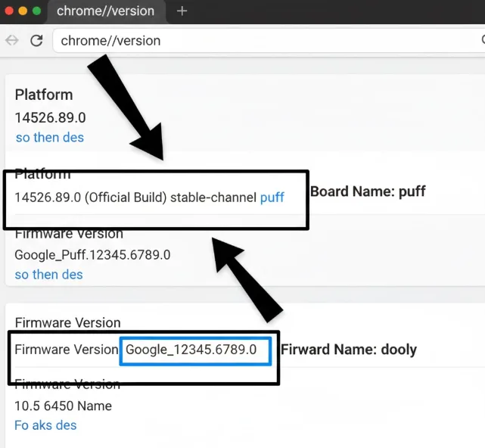
Task: Click the reload page icon
Action: [x=36, y=41]
